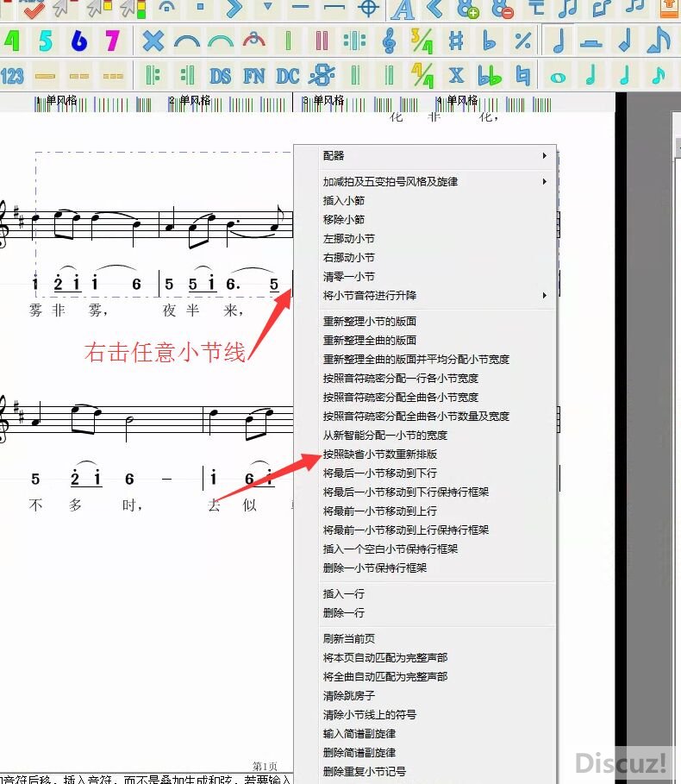Select 清除小节线上的符号
The image size is (681, 784).
[x=370, y=714]
